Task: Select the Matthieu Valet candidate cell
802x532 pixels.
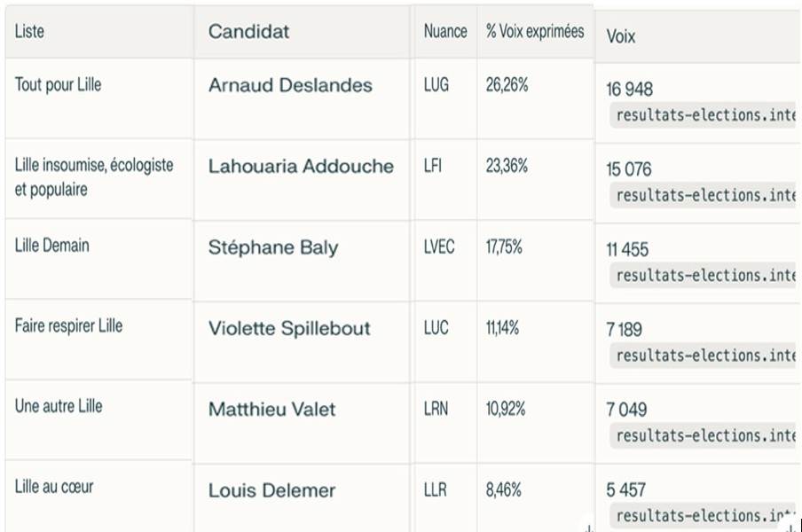Action: [x=272, y=410]
